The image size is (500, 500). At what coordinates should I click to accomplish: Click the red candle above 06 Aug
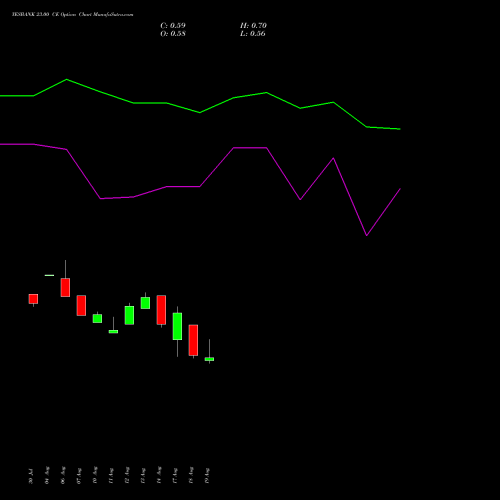pyautogui.click(x=65, y=287)
